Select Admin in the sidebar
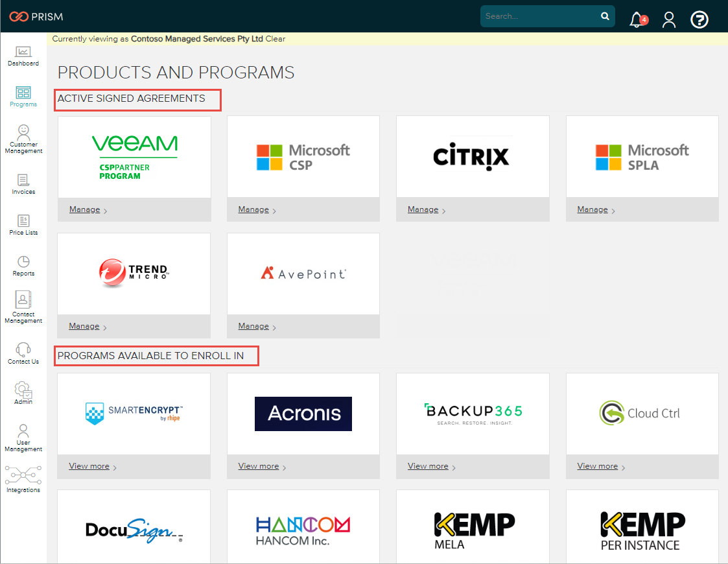 tap(23, 393)
